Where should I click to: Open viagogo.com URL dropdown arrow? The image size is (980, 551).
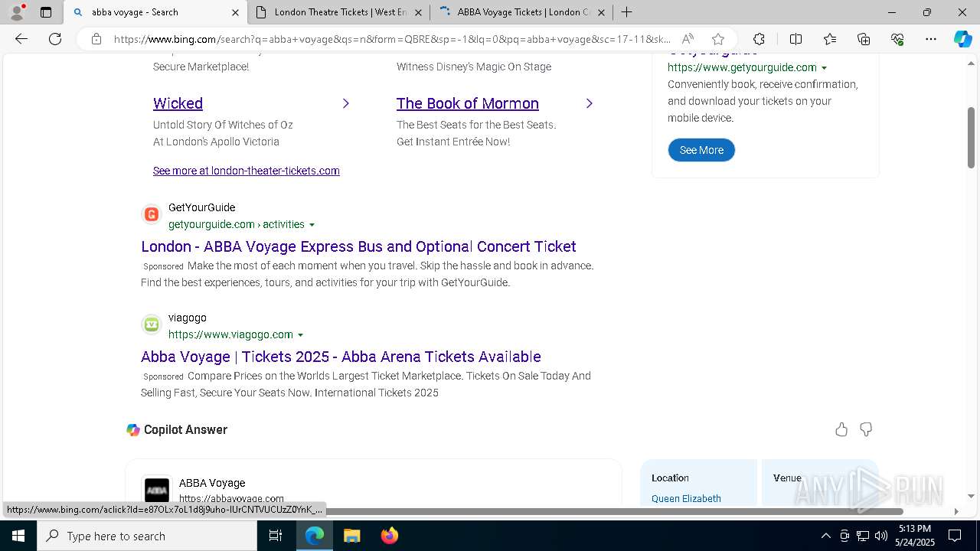300,335
